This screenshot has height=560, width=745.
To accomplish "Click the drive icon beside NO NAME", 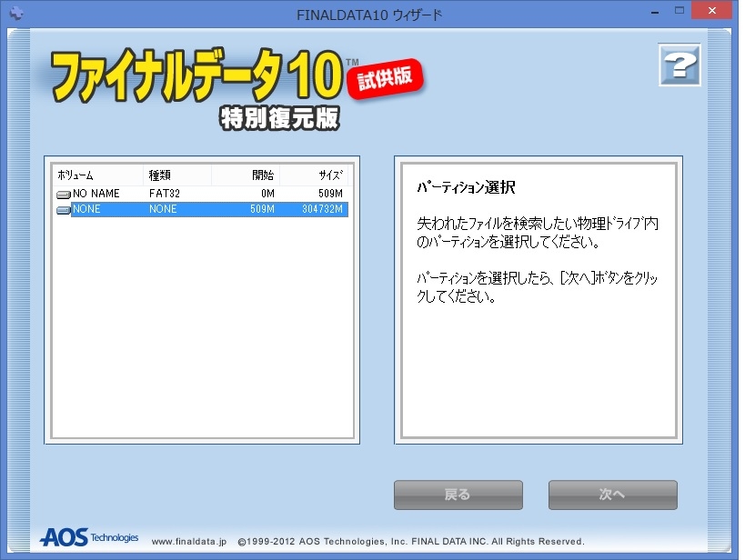I will point(63,195).
